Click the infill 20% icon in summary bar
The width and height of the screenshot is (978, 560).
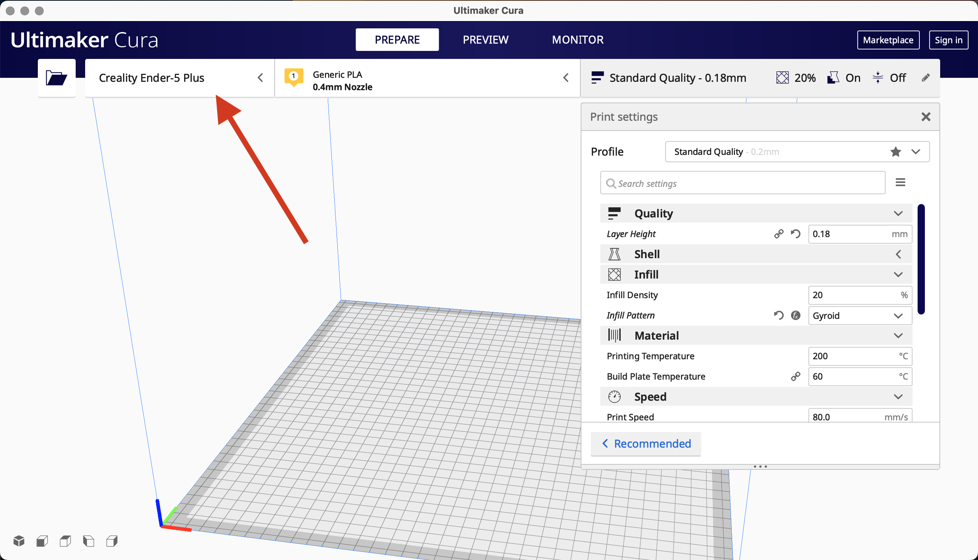point(783,78)
